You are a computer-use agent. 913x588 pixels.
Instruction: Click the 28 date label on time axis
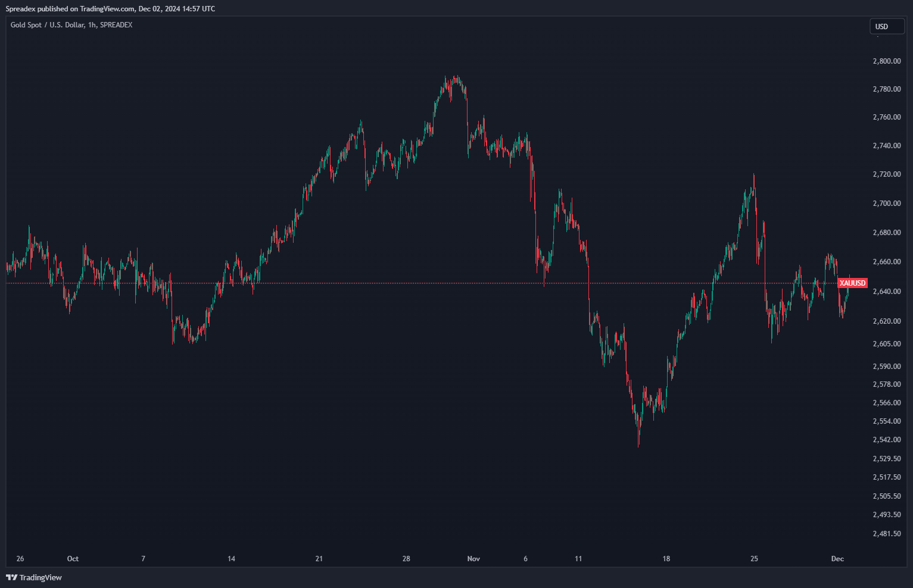pos(406,559)
